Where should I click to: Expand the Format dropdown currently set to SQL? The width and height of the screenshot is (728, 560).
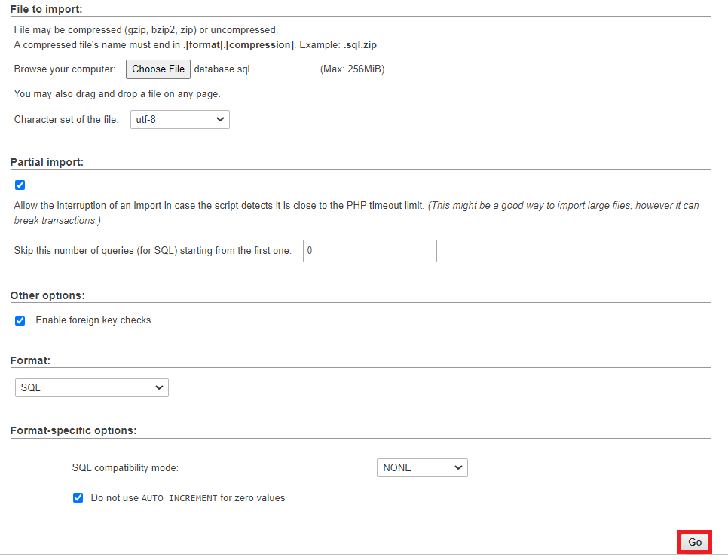coord(91,387)
